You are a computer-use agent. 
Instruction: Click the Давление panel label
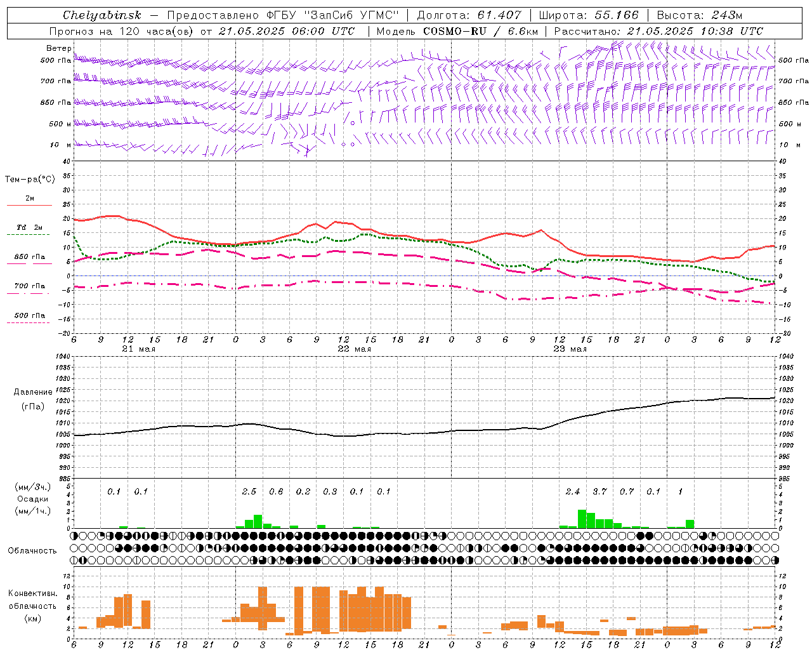pyautogui.click(x=33, y=392)
